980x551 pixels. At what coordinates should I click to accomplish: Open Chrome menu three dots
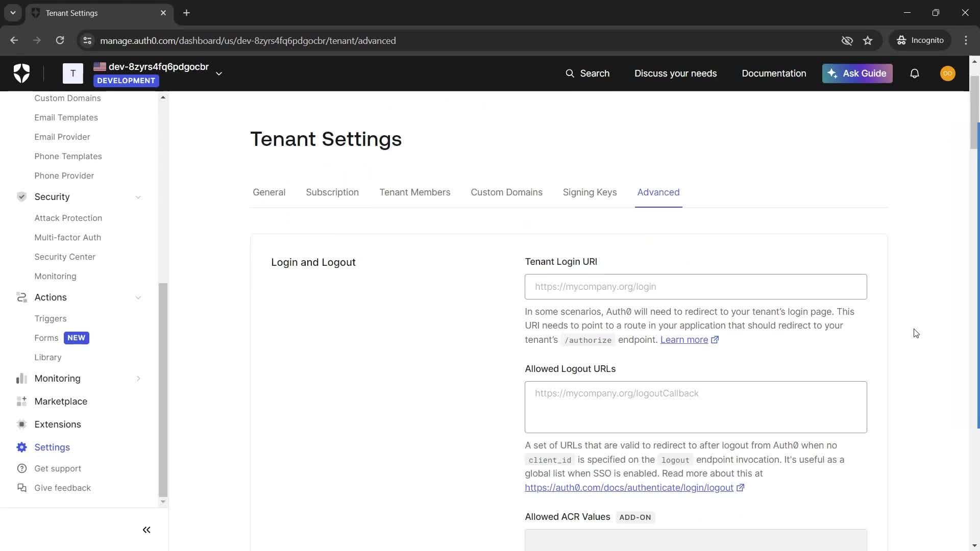pos(966,40)
